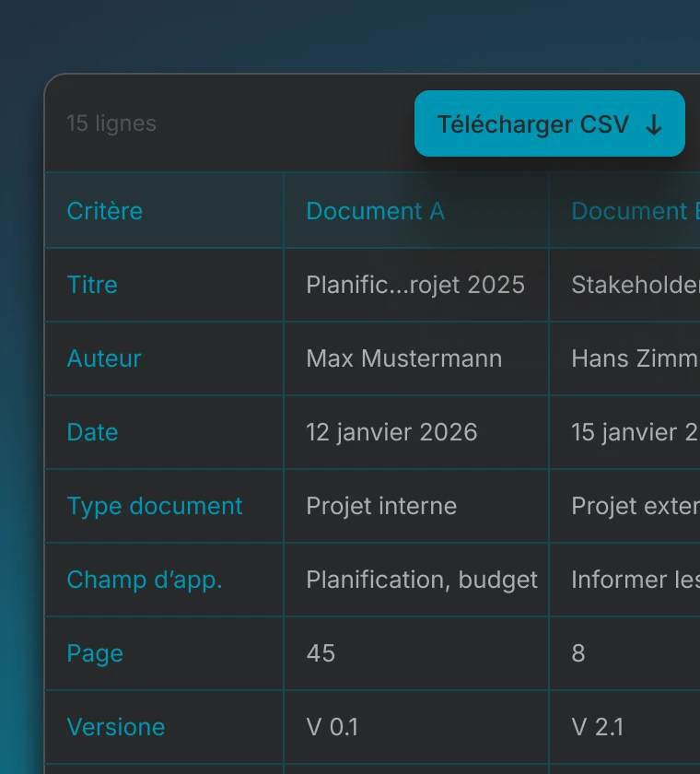Click the Auteur row label

104,358
